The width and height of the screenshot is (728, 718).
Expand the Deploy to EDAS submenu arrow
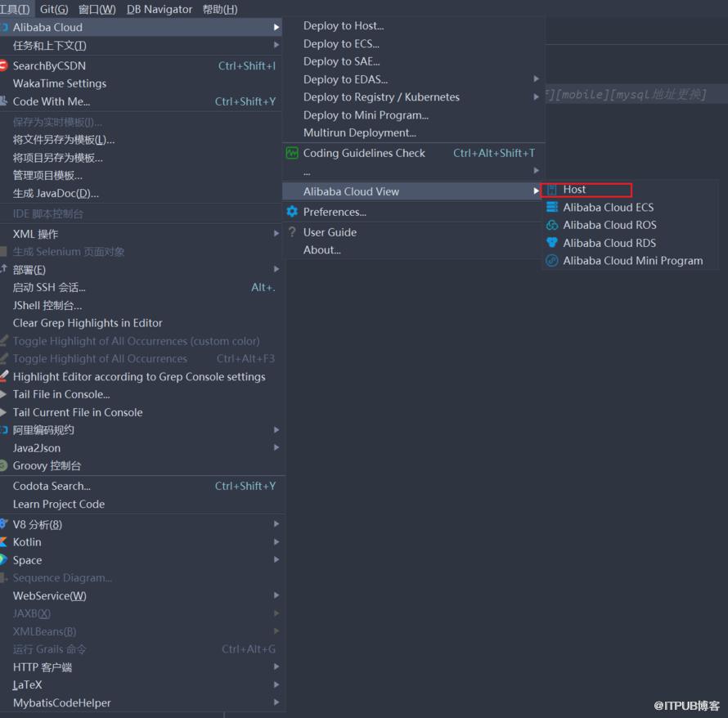pos(537,79)
